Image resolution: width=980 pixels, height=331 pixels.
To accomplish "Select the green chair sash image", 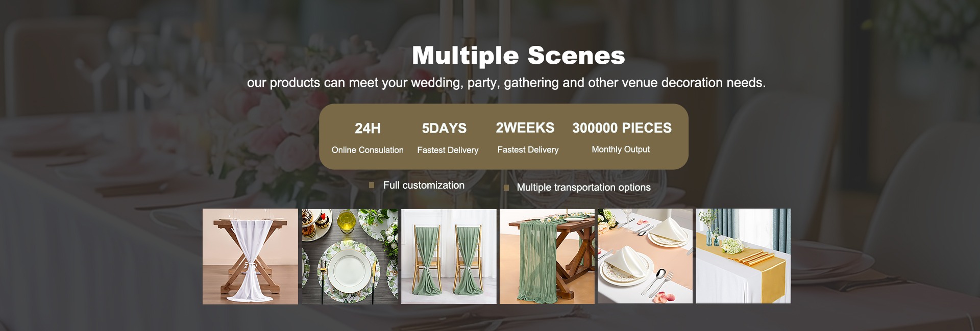I will pyautogui.click(x=449, y=256).
